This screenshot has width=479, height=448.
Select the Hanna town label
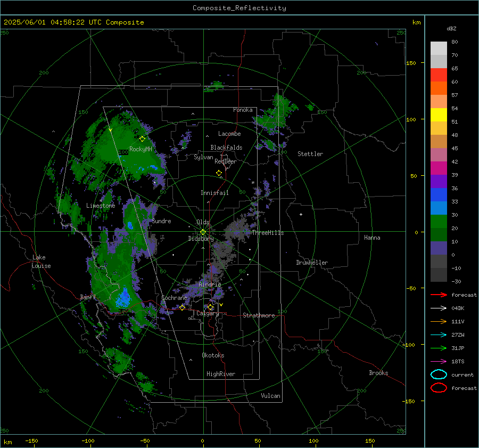372,238
